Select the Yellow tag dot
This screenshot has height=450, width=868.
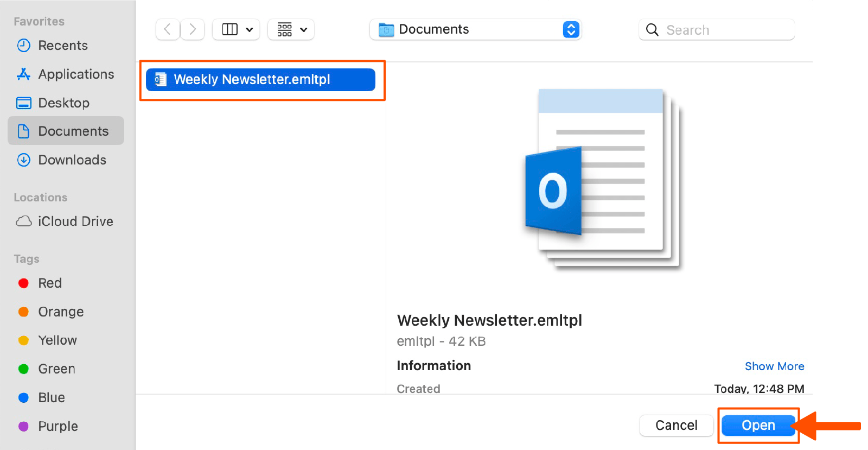pyautogui.click(x=23, y=340)
